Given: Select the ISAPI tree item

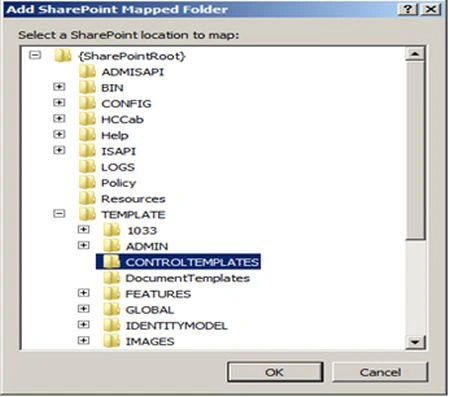Looking at the screenshot, I should click(118, 151).
